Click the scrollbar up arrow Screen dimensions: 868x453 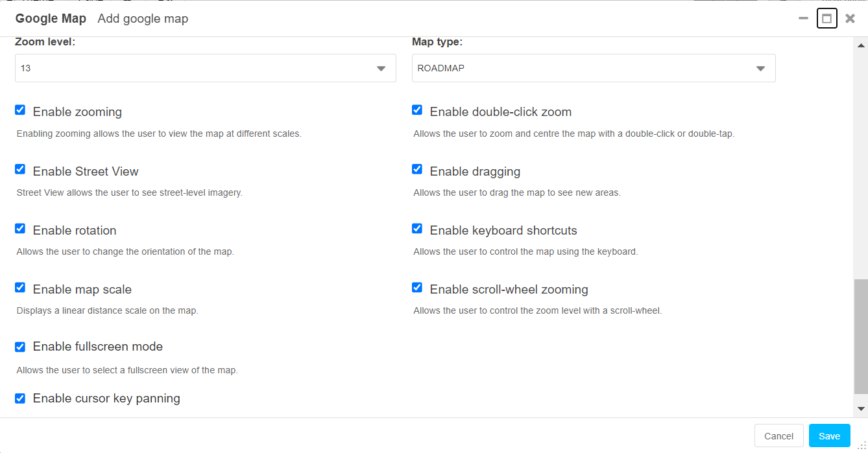862,45
